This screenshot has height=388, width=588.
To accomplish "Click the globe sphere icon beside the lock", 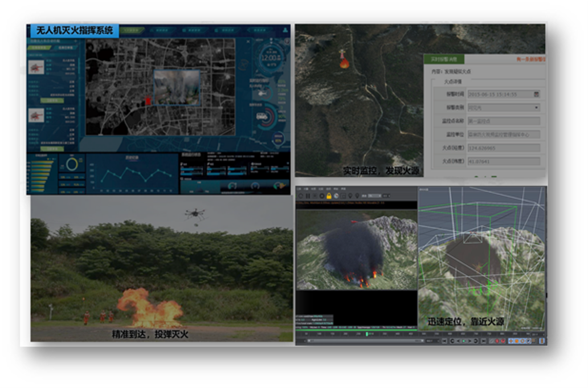I will tap(336, 195).
